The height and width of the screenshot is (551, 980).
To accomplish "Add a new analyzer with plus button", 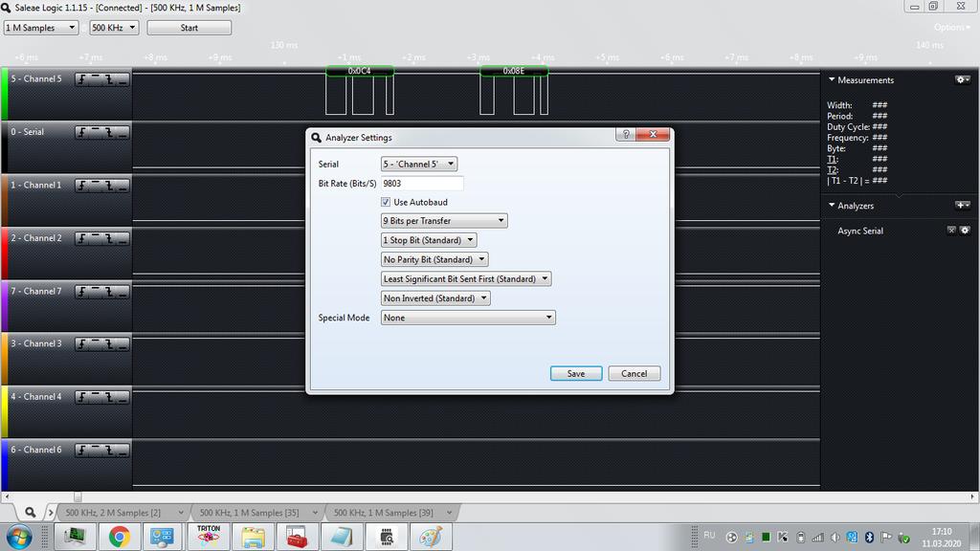I will point(963,205).
